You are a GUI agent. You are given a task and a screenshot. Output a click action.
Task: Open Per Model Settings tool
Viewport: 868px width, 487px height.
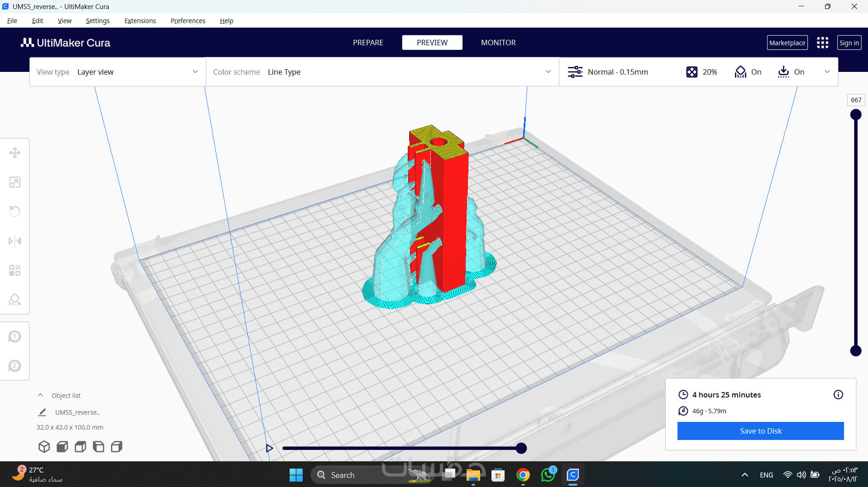click(15, 270)
